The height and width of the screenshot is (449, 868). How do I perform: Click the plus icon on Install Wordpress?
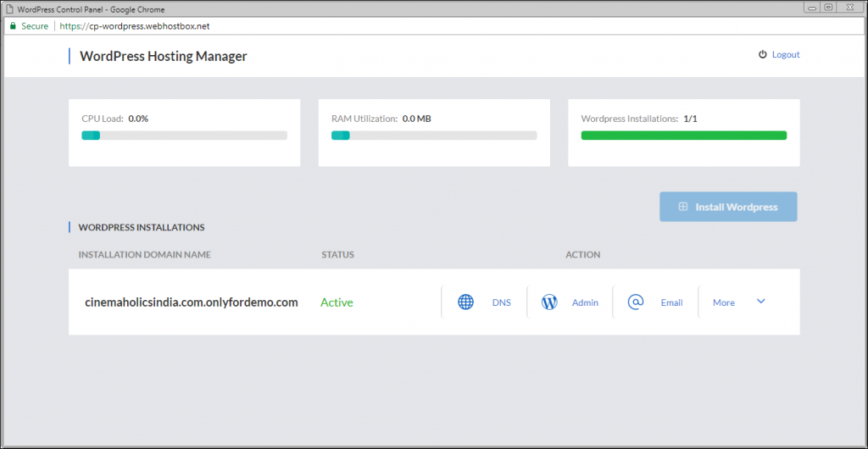[x=683, y=207]
